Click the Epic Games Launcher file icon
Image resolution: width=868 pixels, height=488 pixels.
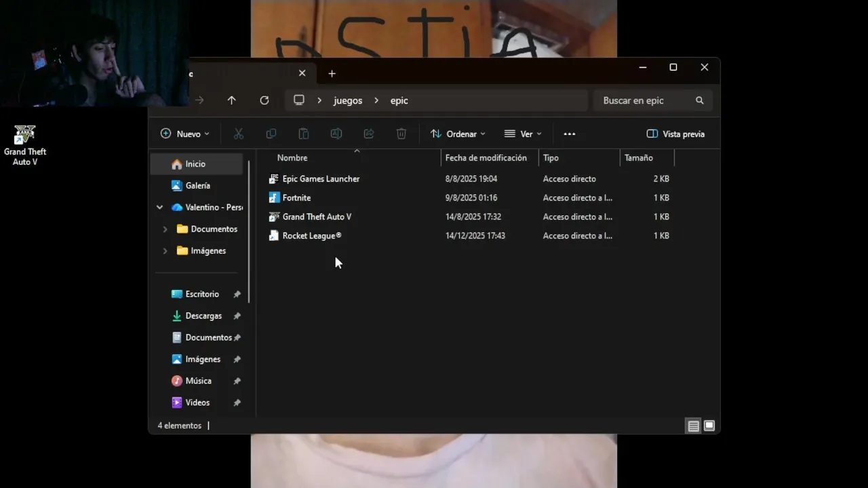[x=274, y=179]
